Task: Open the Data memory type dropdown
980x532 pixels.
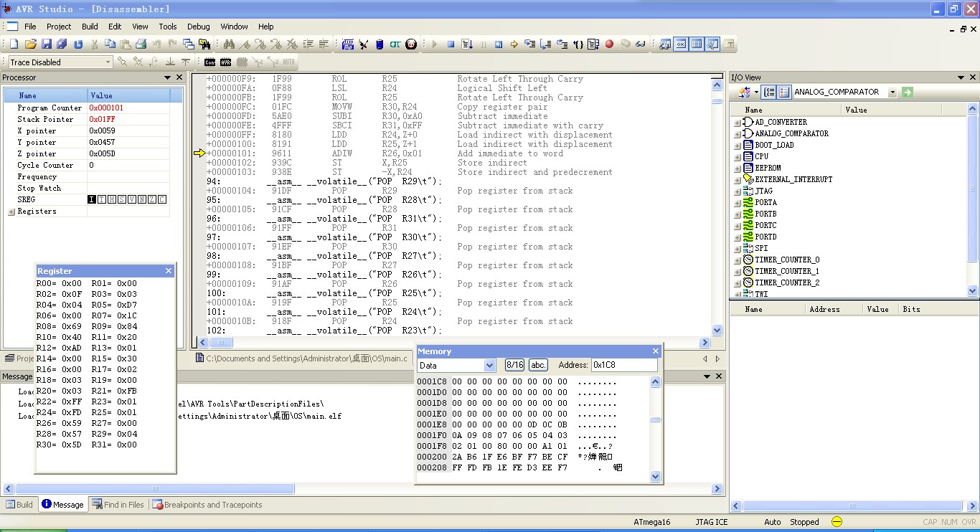Action: [x=490, y=365]
